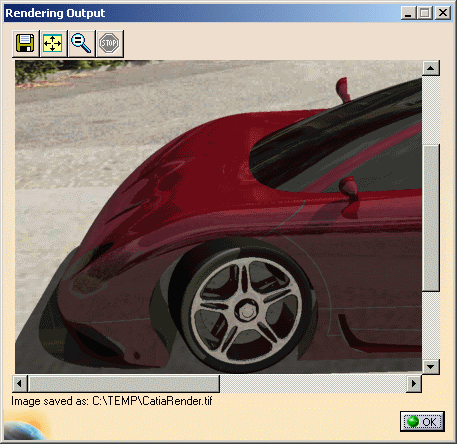
Task: Save the rendered image with the floppy disk icon
Action: point(25,43)
